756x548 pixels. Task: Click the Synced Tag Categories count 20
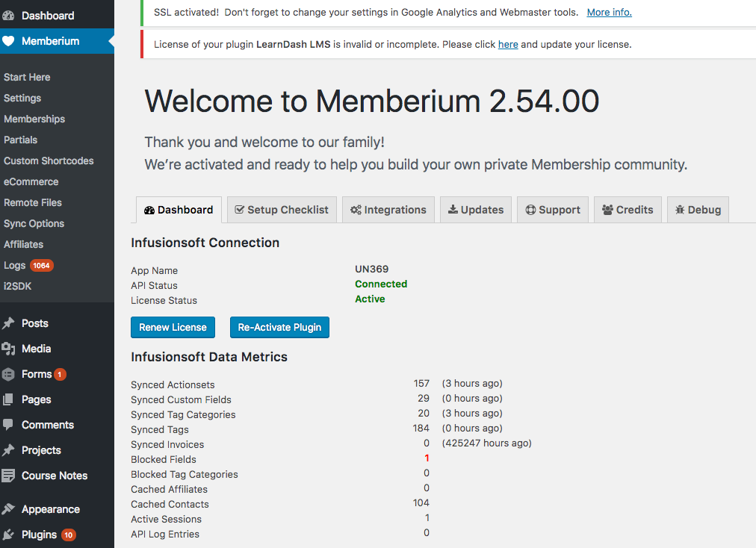click(x=424, y=413)
